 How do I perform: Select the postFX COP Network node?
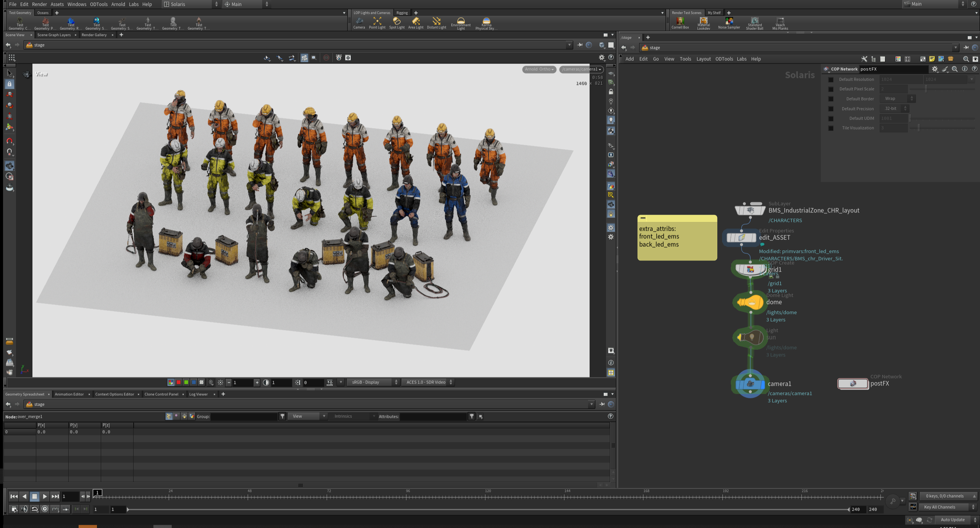coord(852,384)
